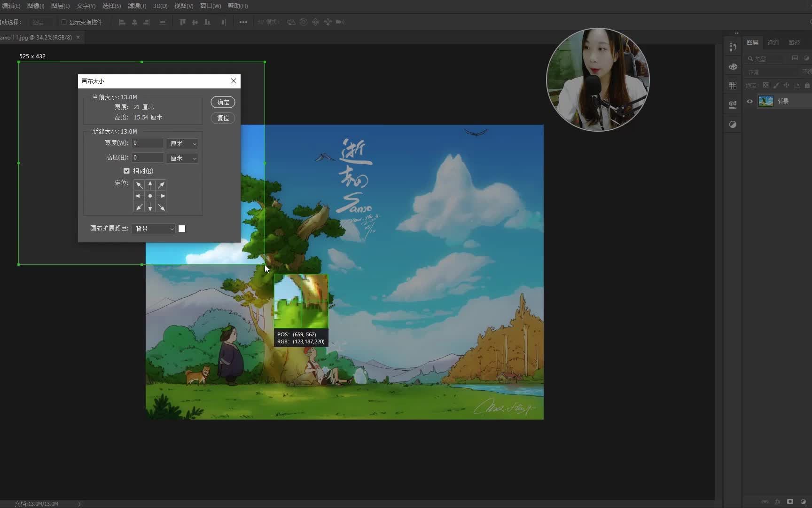812x508 pixels.
Task: Open the three-dots more align options
Action: [x=243, y=22]
